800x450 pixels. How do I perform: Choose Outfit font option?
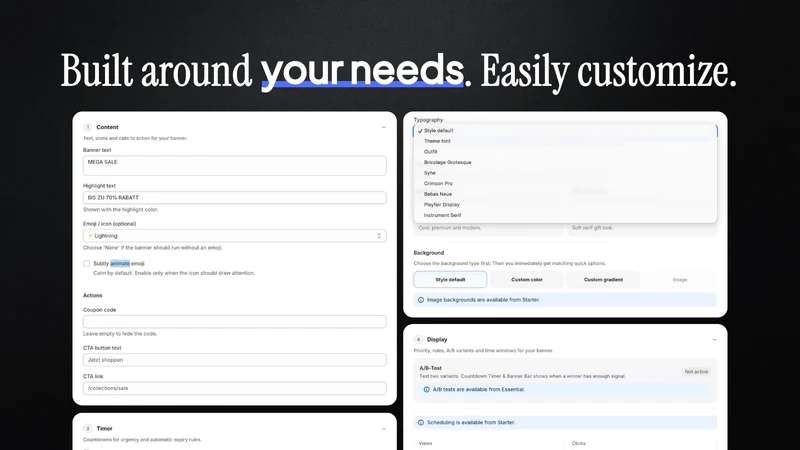coord(565,152)
